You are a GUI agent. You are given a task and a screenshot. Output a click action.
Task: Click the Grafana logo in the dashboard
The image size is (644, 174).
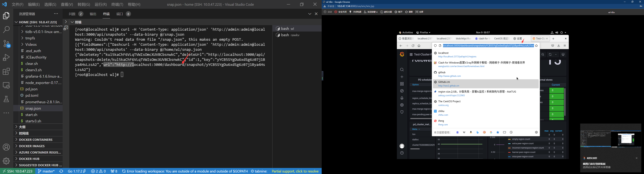pos(402,54)
